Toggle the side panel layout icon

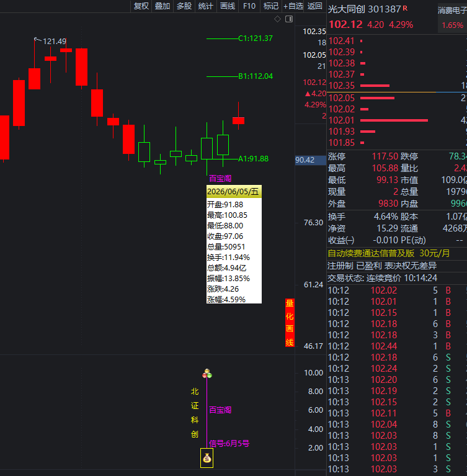click(x=289, y=19)
